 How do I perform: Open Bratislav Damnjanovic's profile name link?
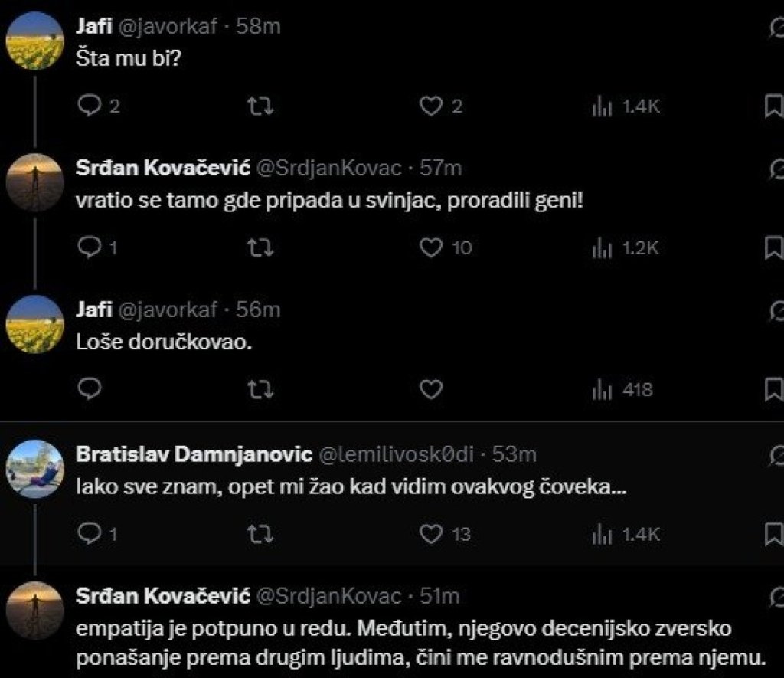click(x=194, y=454)
